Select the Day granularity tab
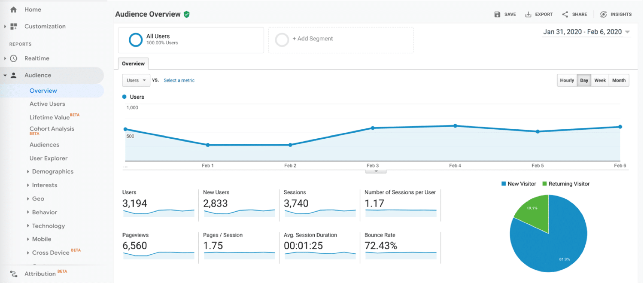Image resolution: width=644 pixels, height=283 pixels. click(x=584, y=80)
